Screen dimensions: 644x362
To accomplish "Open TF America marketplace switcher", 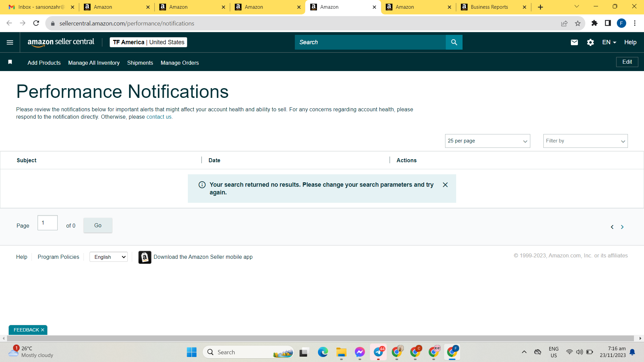I will point(148,42).
